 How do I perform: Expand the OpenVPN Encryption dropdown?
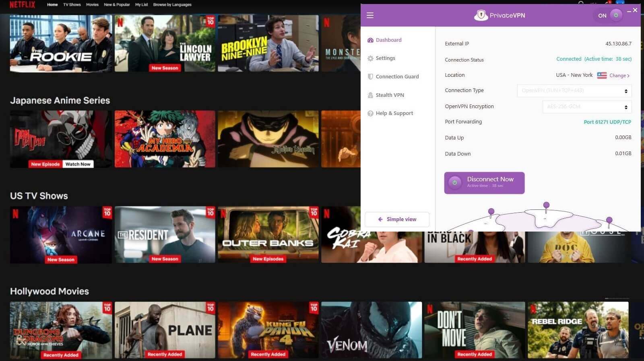[x=587, y=107]
